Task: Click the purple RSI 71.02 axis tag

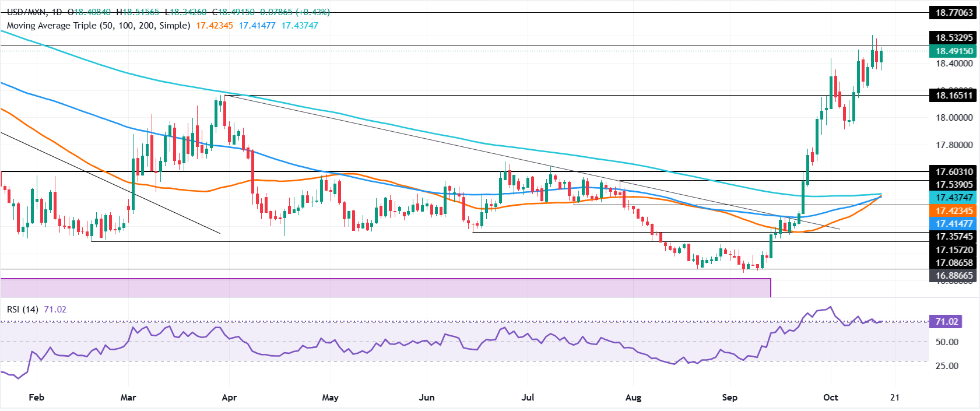Action: click(946, 322)
